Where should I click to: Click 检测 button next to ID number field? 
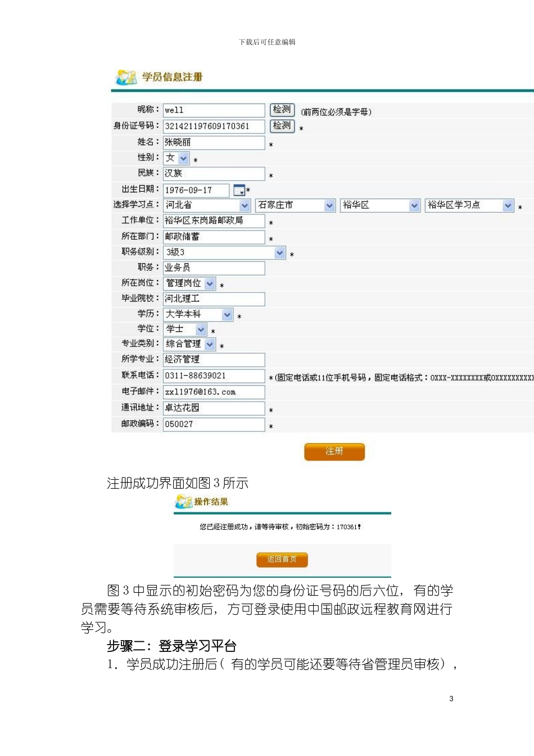282,125
